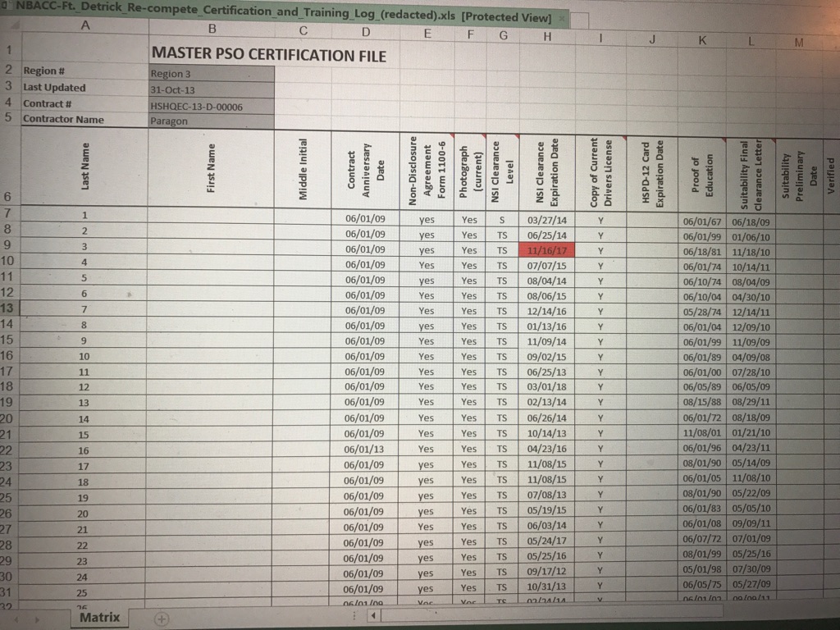Click the new sheet plus icon
Image resolution: width=840 pixels, height=630 pixels.
[162, 619]
